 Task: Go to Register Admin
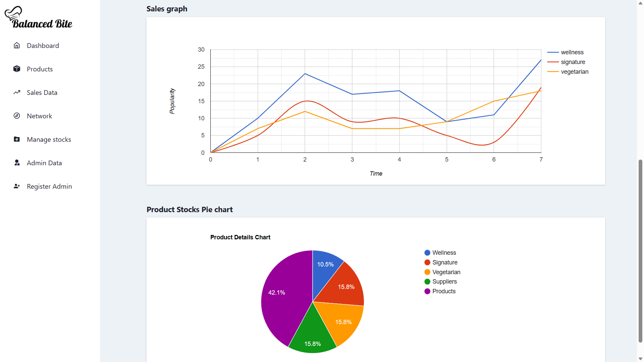pos(49,186)
